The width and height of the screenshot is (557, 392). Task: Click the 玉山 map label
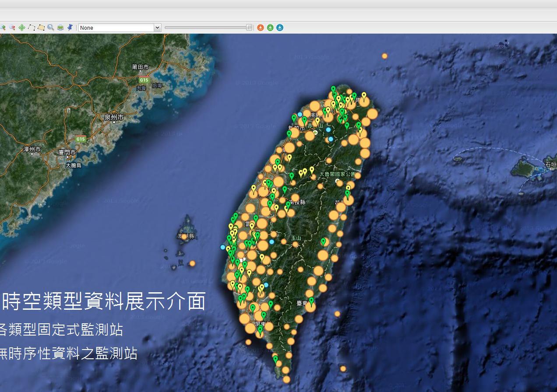296,238
